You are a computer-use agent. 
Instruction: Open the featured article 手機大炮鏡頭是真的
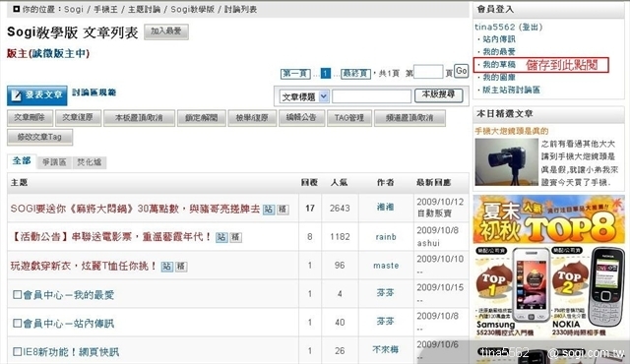tap(512, 131)
